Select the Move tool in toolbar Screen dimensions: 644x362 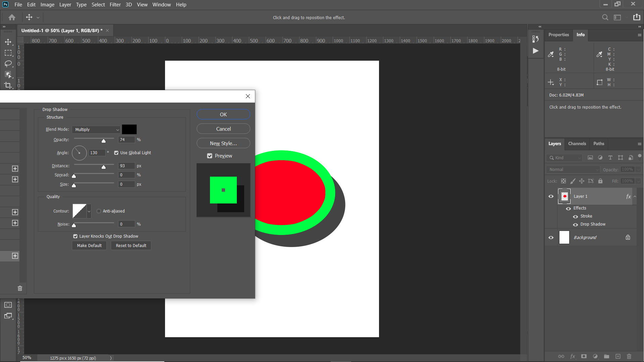tap(8, 42)
